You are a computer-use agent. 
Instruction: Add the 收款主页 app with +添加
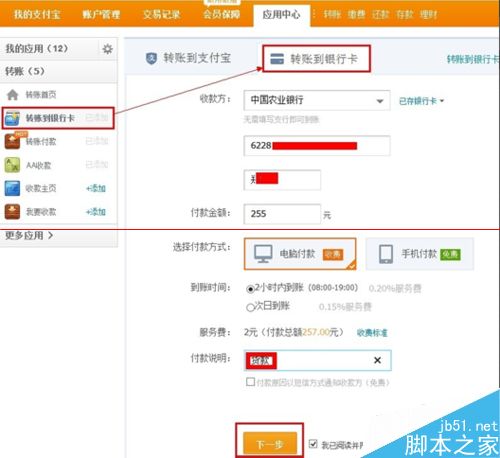coord(96,188)
